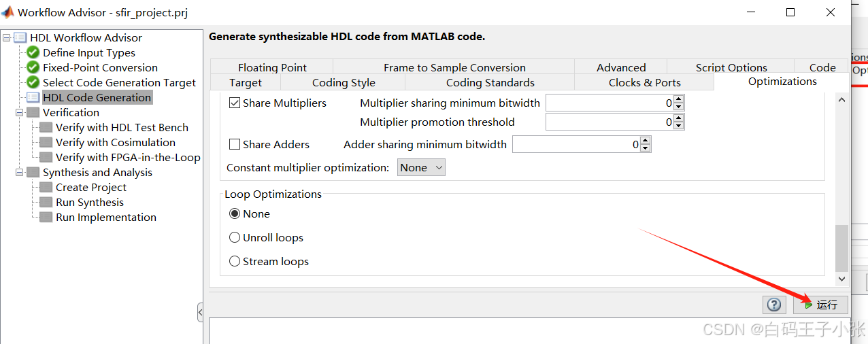Click the vertical scrollbar thumb in the options panel
The height and width of the screenshot is (344, 868).
pos(841,248)
